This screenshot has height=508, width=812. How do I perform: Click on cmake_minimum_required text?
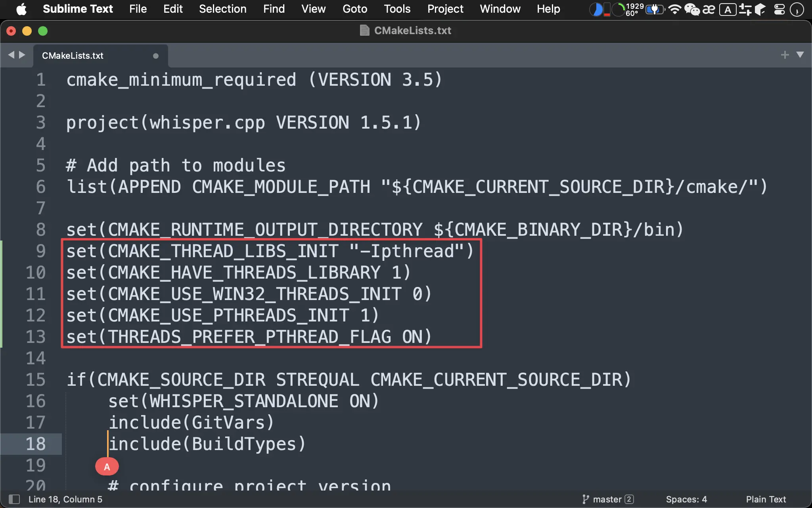pos(181,80)
